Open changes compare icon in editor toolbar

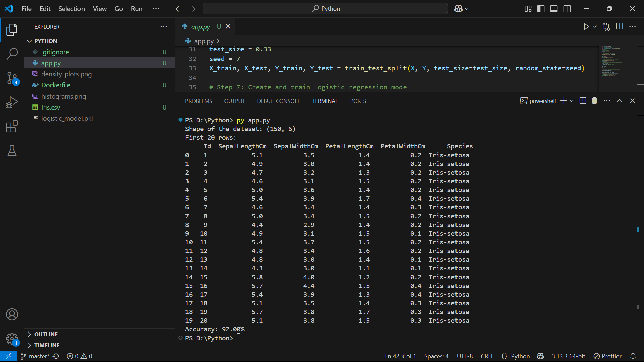pyautogui.click(x=606, y=27)
